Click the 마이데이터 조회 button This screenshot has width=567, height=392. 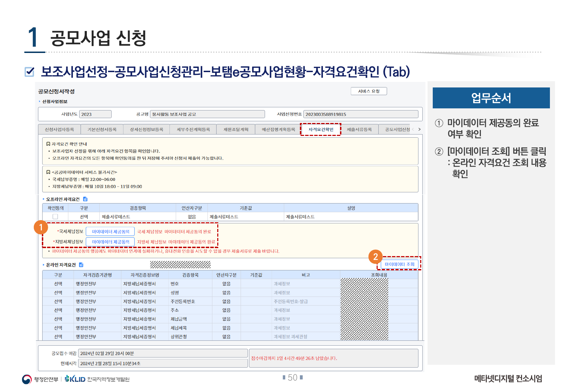coord(399,264)
